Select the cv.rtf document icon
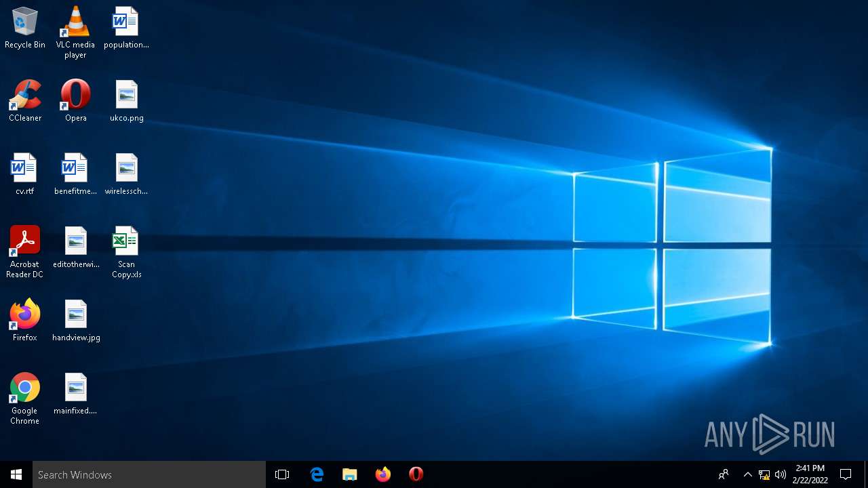The image size is (868, 488). [25, 174]
